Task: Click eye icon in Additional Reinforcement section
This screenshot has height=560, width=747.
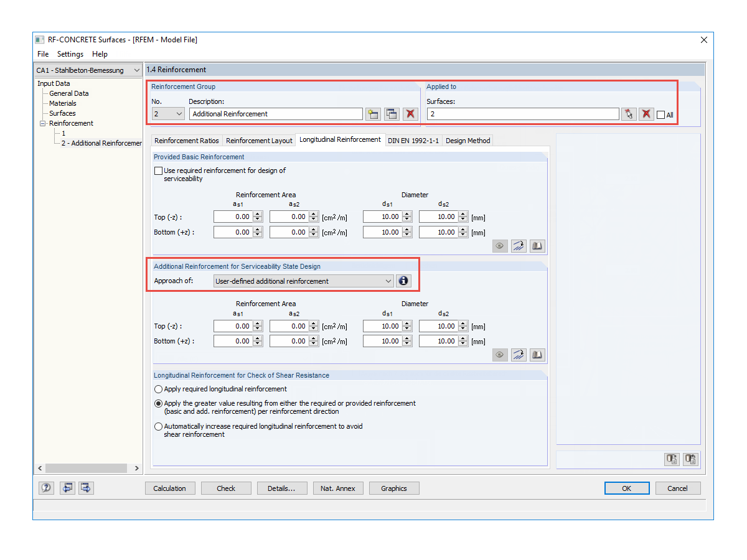Action: (500, 355)
